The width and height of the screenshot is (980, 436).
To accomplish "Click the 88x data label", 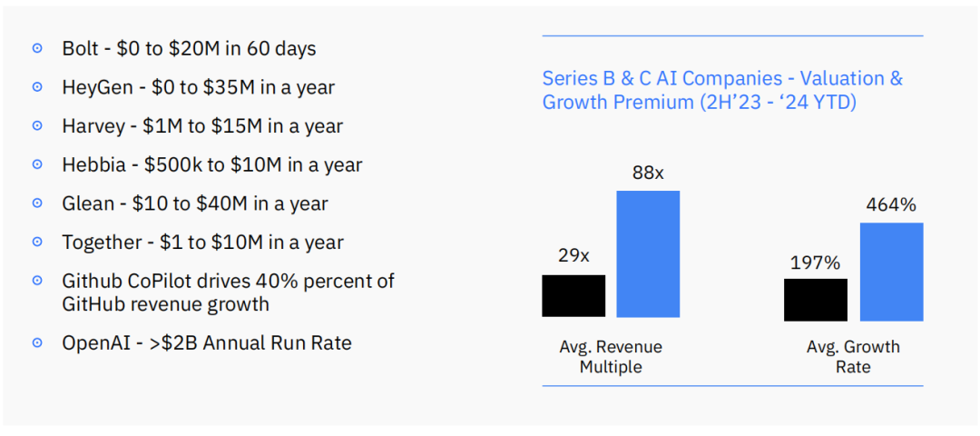I will [x=648, y=173].
